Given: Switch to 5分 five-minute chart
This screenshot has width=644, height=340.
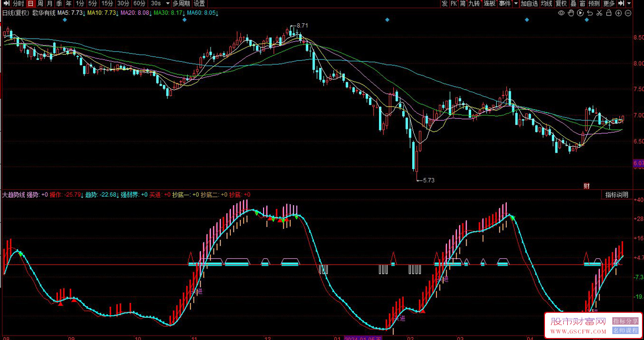Looking at the screenshot, I should [x=93, y=3].
